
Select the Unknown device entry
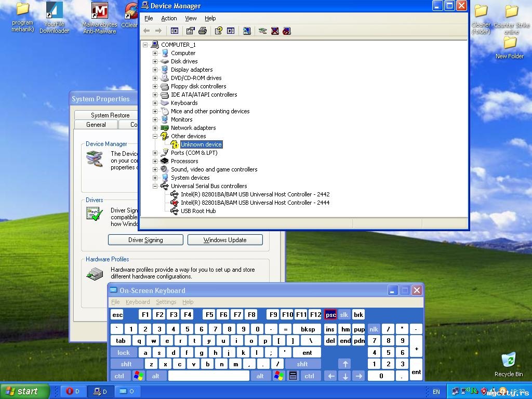201,144
